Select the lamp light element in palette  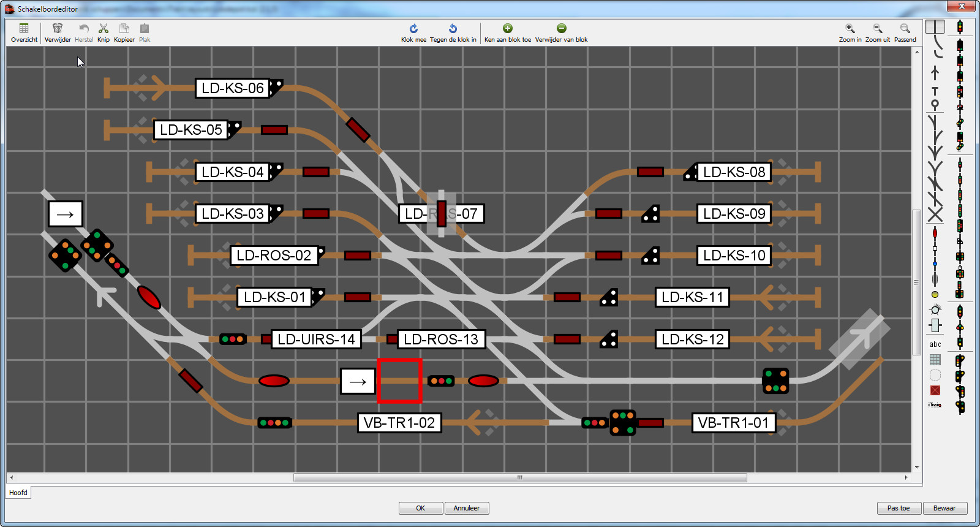[935, 309]
